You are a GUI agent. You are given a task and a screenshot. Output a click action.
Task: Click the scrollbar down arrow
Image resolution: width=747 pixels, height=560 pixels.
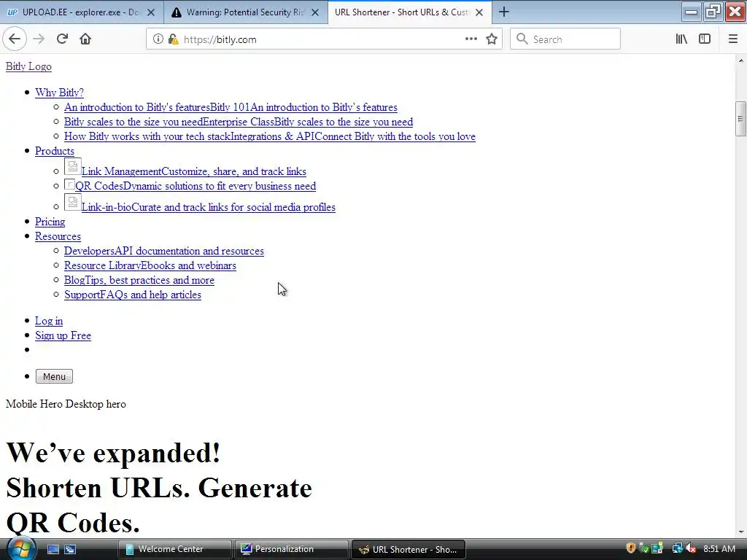(x=740, y=532)
